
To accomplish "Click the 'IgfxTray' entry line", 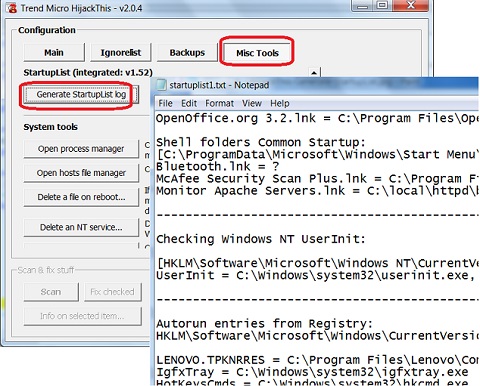I will point(312,372).
